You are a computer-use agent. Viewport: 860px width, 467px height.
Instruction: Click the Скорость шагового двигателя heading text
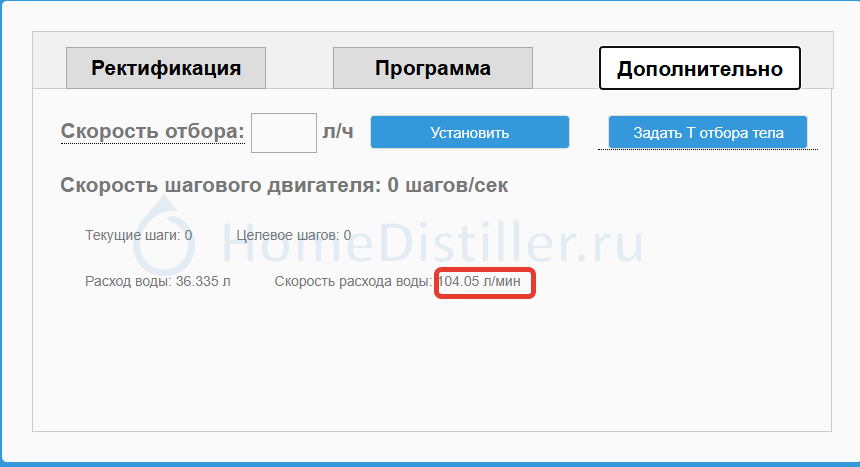(220, 185)
